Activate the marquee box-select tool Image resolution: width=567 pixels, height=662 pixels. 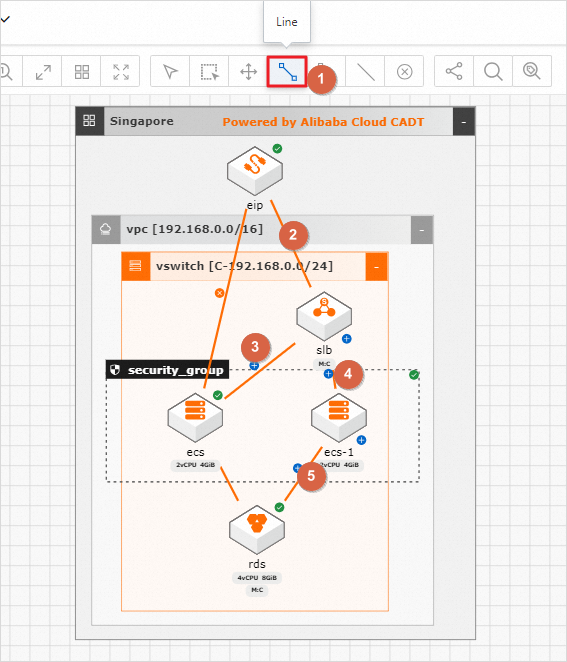209,71
